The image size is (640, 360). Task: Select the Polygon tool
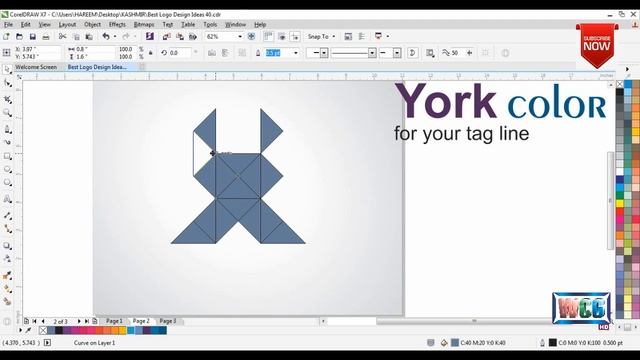click(7, 182)
